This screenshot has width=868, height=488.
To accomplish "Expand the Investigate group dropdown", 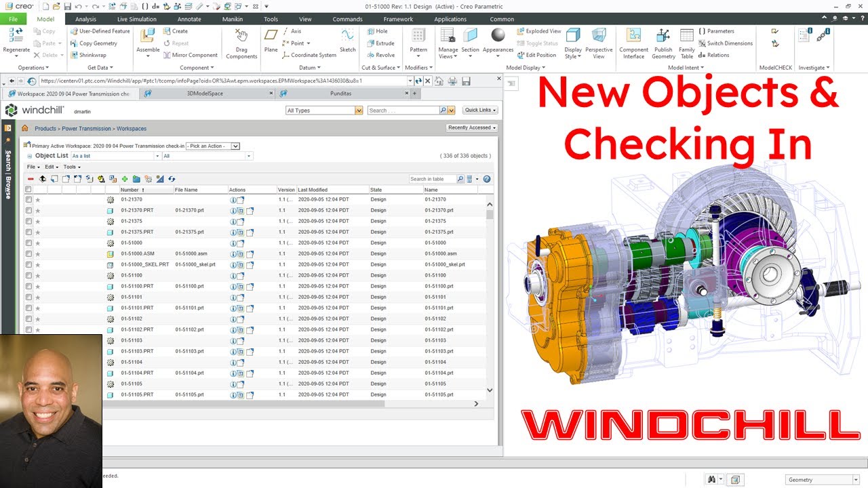I will coord(814,68).
